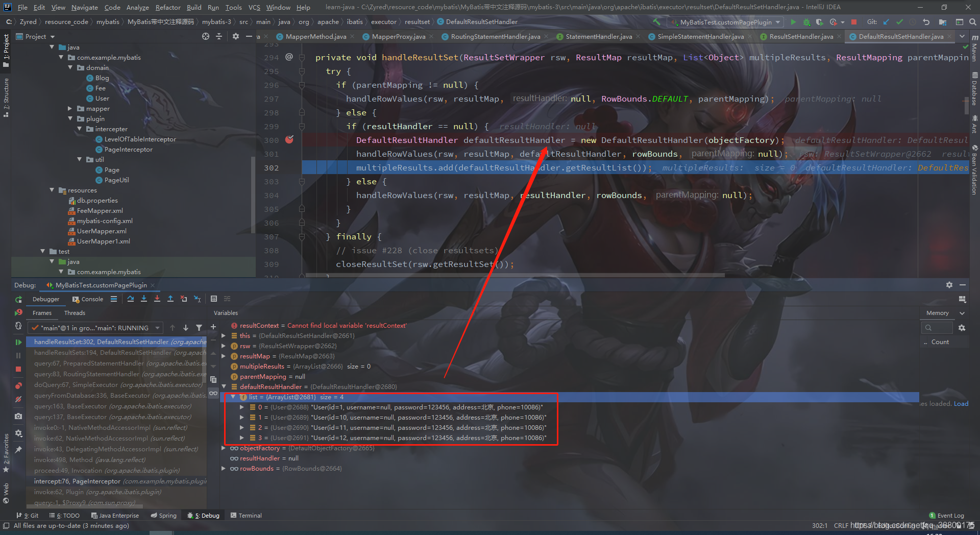Toggle tool window bars icon in status bar corner
Viewport: 980px width, 535px height.
6,526
